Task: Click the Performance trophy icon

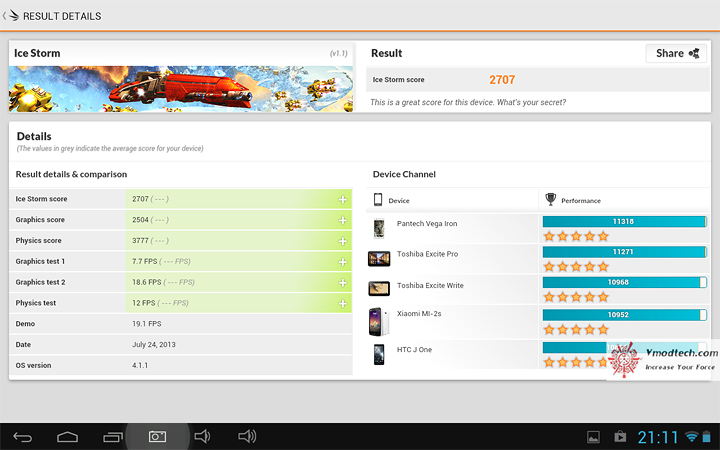Action: point(550,199)
